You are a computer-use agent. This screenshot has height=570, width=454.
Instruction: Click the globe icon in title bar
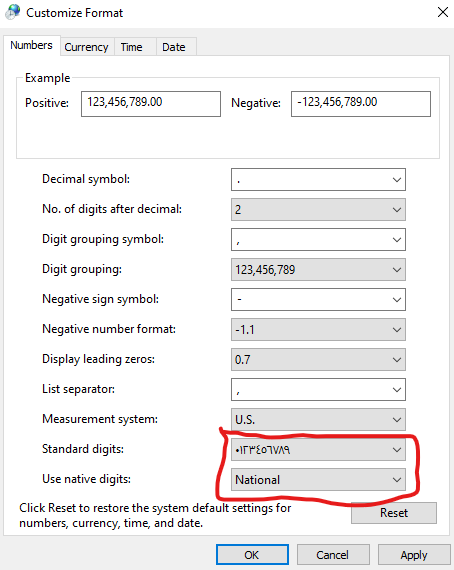point(12,12)
